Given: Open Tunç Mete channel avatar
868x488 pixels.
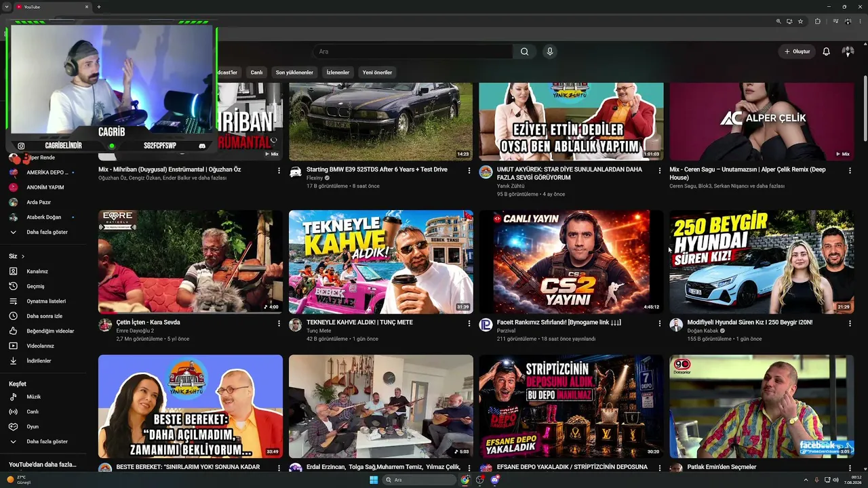Looking at the screenshot, I should pyautogui.click(x=295, y=325).
